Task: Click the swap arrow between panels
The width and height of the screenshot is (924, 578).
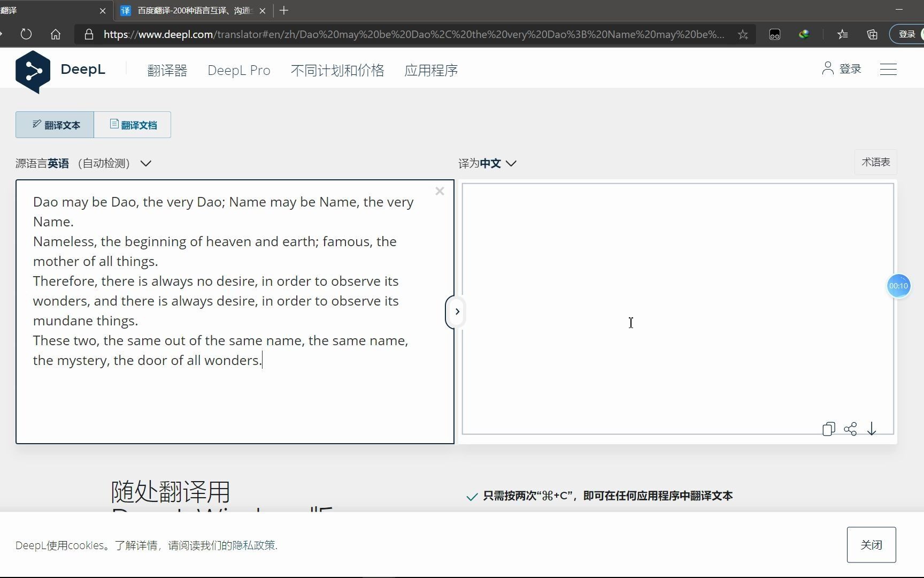Action: click(456, 311)
